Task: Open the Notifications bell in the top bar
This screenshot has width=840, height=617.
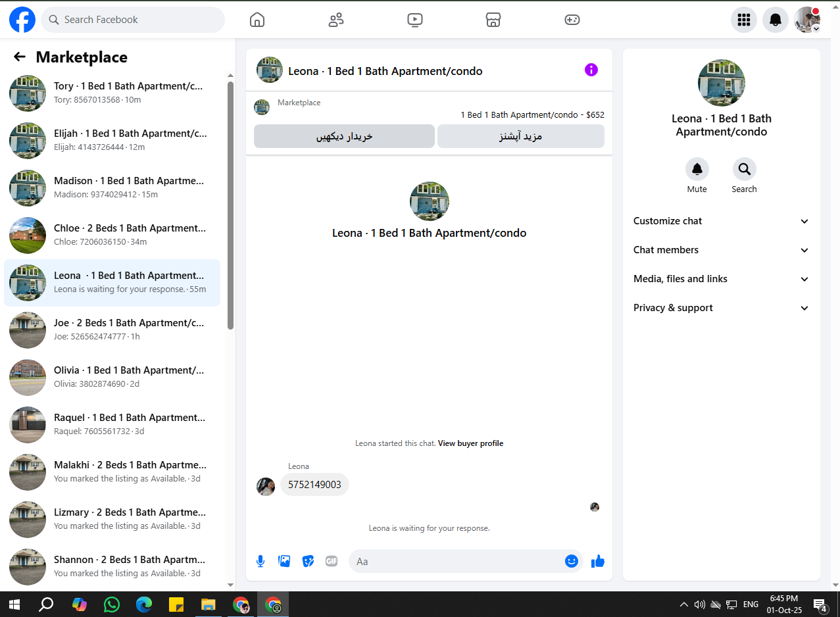Action: (776, 20)
